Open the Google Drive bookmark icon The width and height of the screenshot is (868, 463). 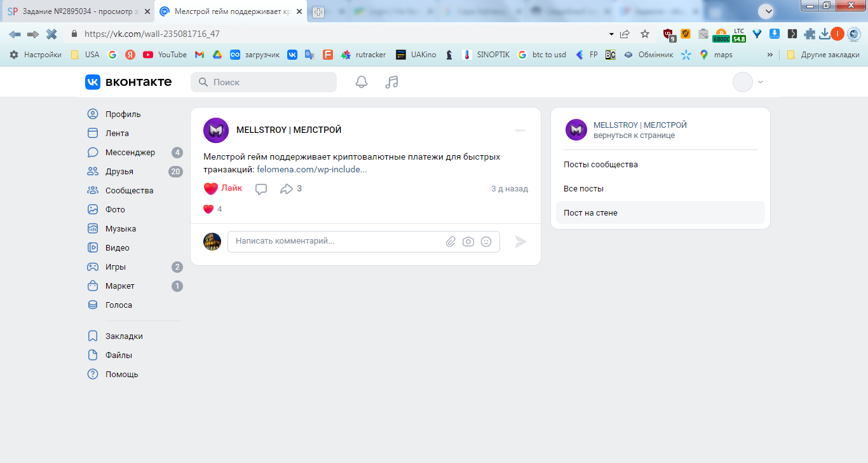click(x=217, y=55)
